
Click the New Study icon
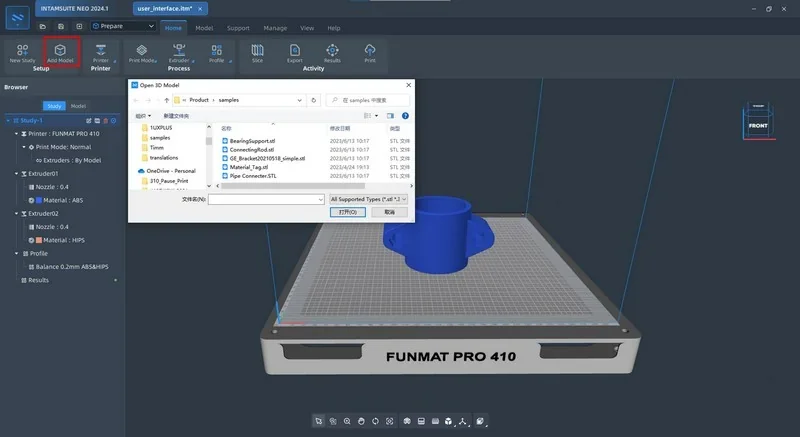click(22, 50)
